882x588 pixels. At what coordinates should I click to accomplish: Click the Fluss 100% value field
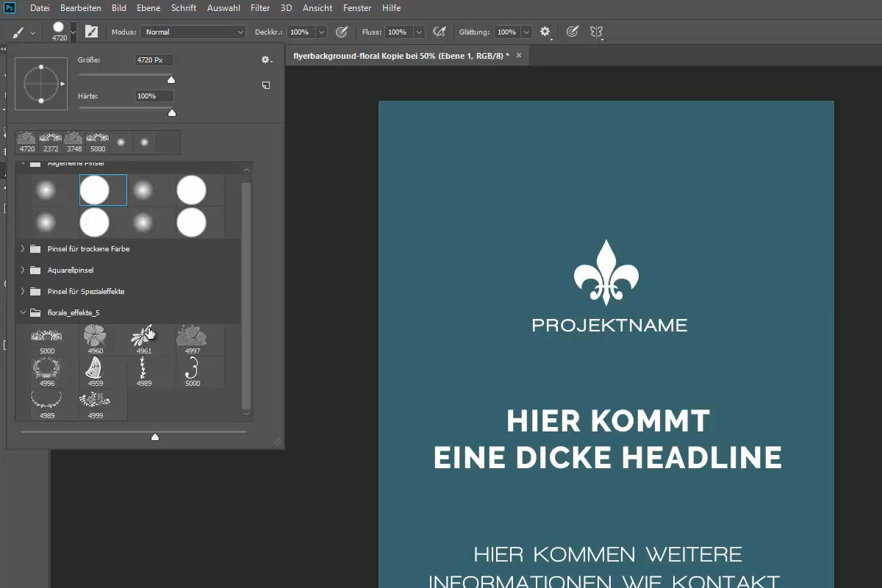pyautogui.click(x=398, y=32)
